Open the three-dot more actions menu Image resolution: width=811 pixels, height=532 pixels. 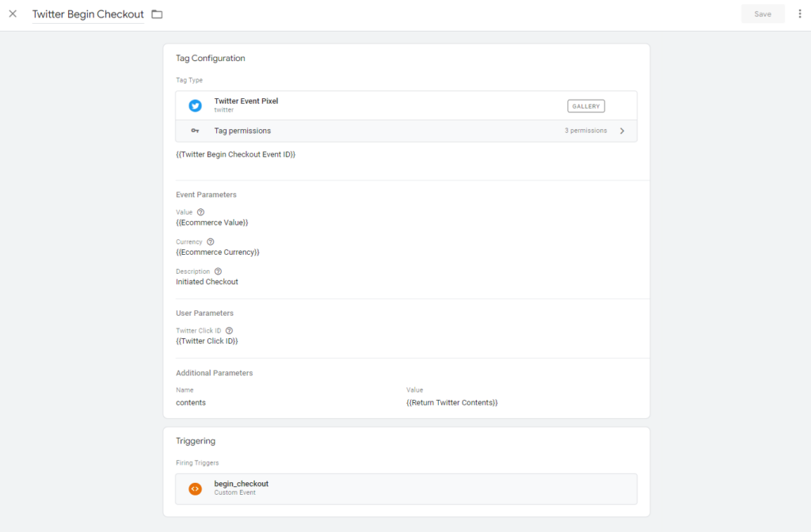(800, 14)
